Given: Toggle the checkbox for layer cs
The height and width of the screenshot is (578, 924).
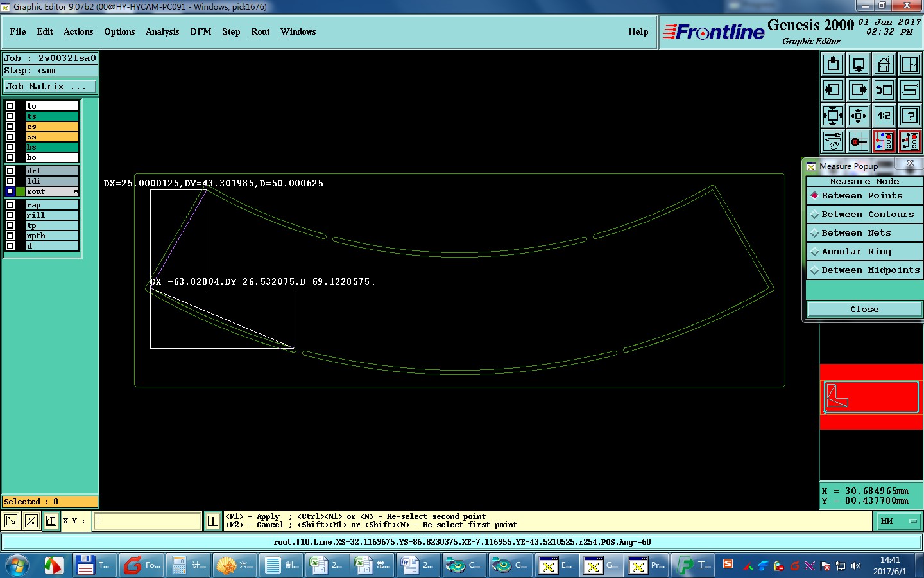Looking at the screenshot, I should click(x=10, y=127).
